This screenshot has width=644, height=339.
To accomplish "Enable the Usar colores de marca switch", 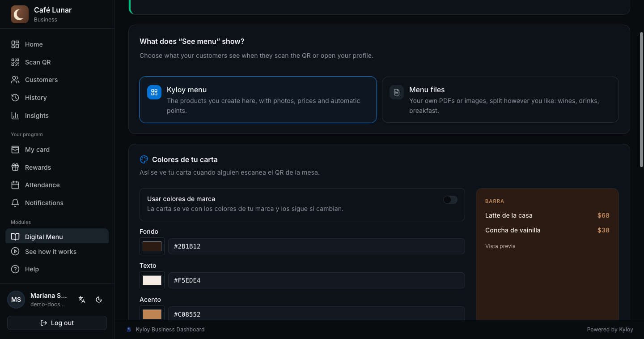I will [x=450, y=200].
